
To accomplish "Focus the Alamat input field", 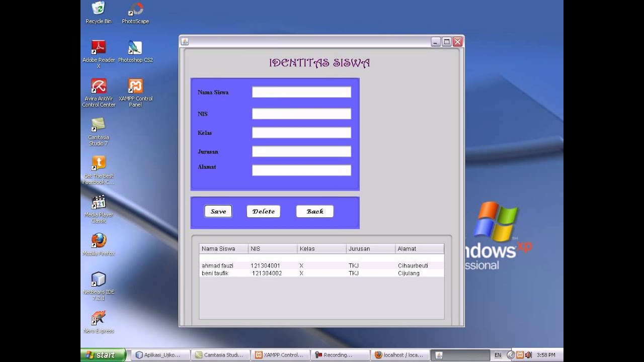I will tap(301, 170).
